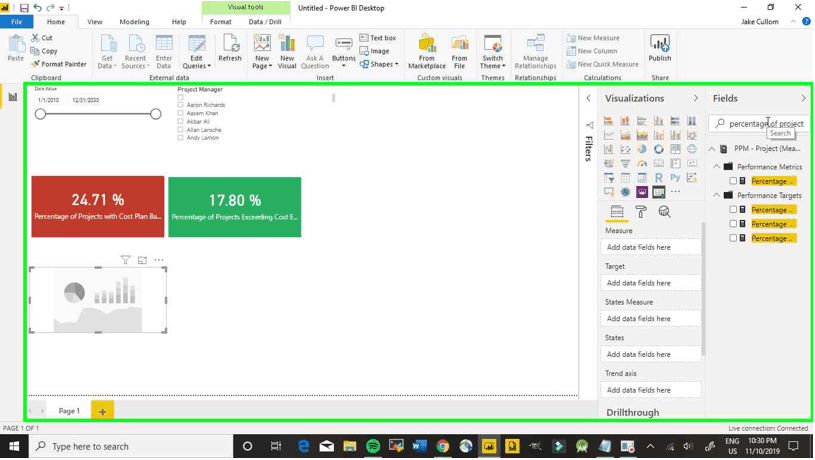Add a new page with plus tab
The height and width of the screenshot is (460, 815).
[x=102, y=411]
